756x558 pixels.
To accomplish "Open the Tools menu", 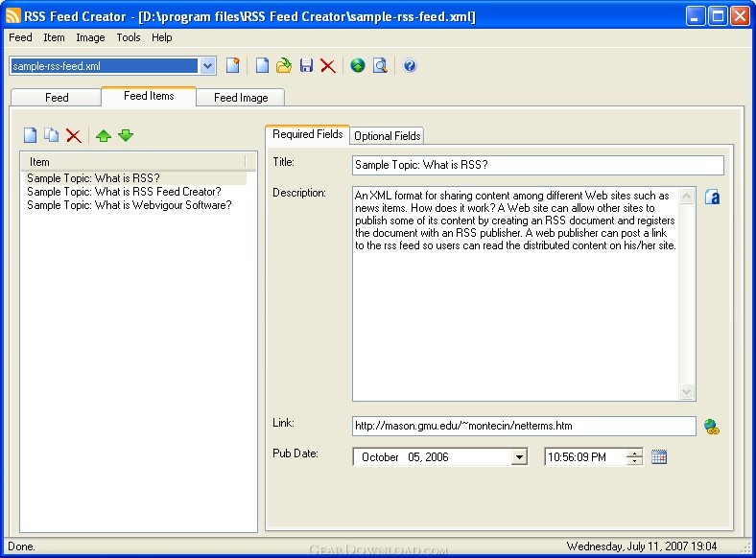I will coord(129,37).
